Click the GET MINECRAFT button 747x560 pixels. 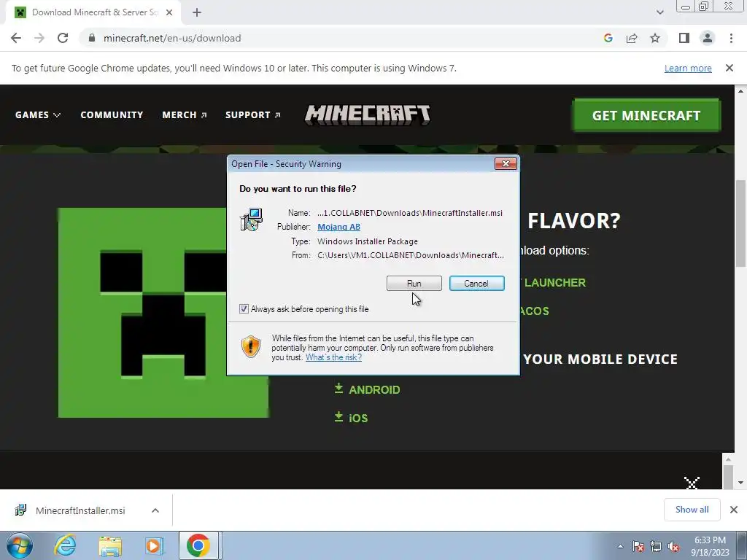click(646, 115)
